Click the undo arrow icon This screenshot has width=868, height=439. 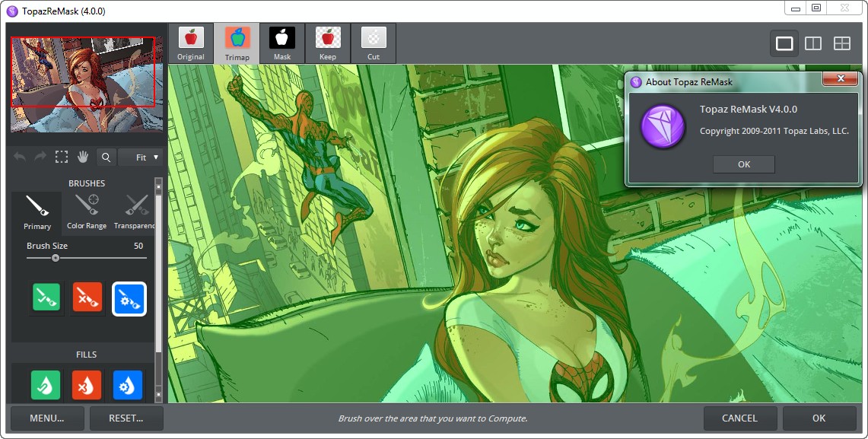pos(20,157)
